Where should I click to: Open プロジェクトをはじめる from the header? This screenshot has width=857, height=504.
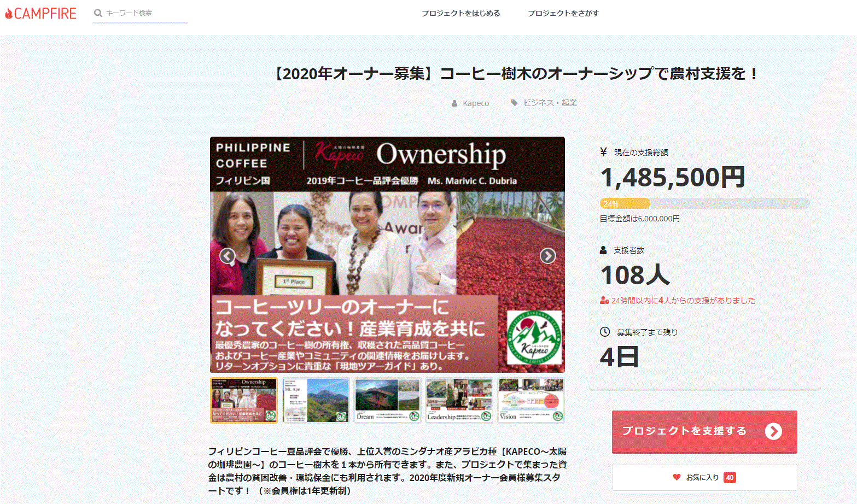[461, 13]
